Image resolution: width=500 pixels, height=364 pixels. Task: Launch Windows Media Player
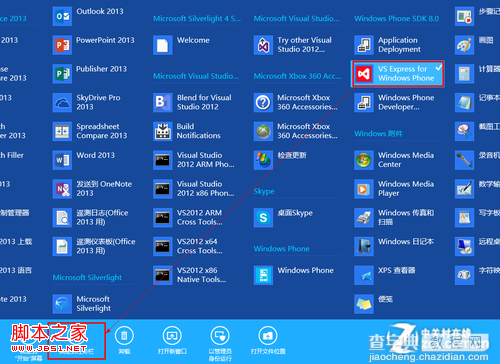[x=394, y=188]
